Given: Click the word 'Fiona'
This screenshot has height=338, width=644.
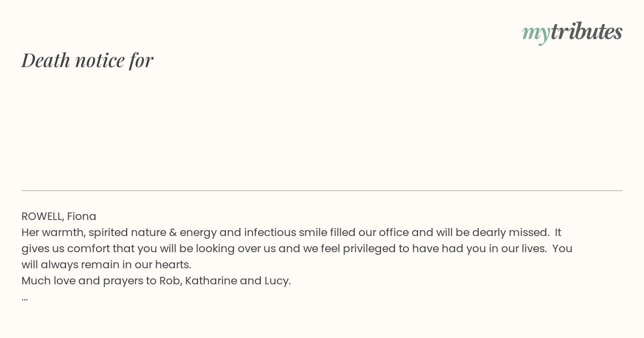Looking at the screenshot, I should click(82, 216).
